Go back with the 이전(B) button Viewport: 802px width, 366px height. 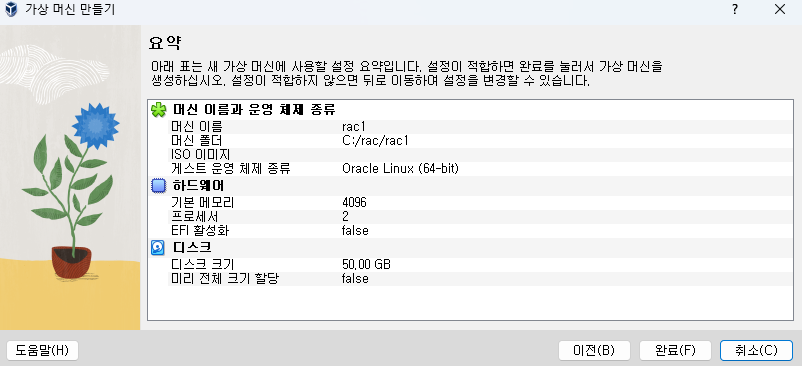(594, 350)
